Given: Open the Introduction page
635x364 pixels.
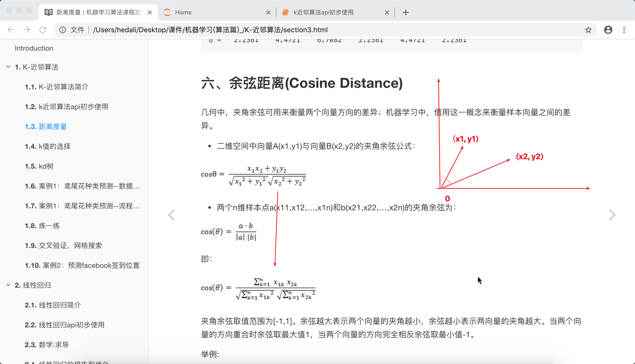Looking at the screenshot, I should pyautogui.click(x=34, y=48).
